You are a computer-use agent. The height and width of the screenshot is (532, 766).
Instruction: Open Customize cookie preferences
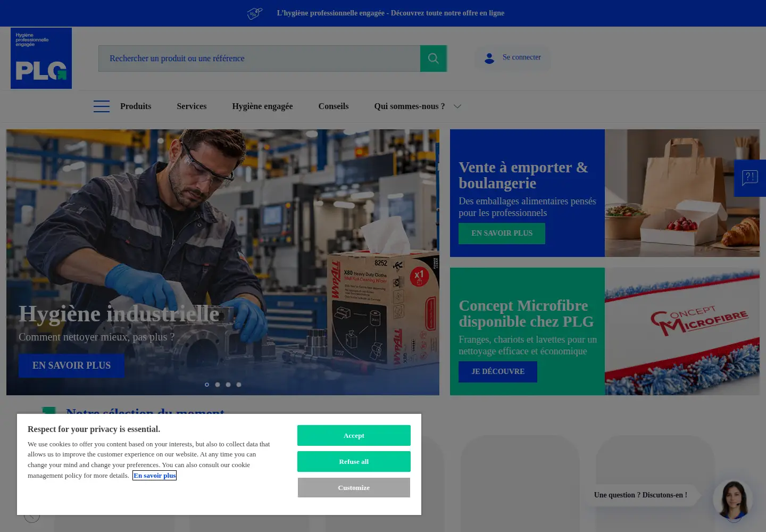click(354, 487)
